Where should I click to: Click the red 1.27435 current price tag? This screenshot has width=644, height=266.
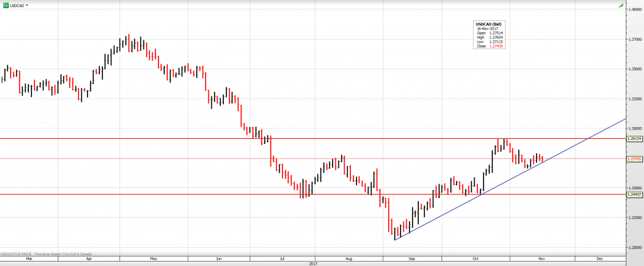pos(634,159)
